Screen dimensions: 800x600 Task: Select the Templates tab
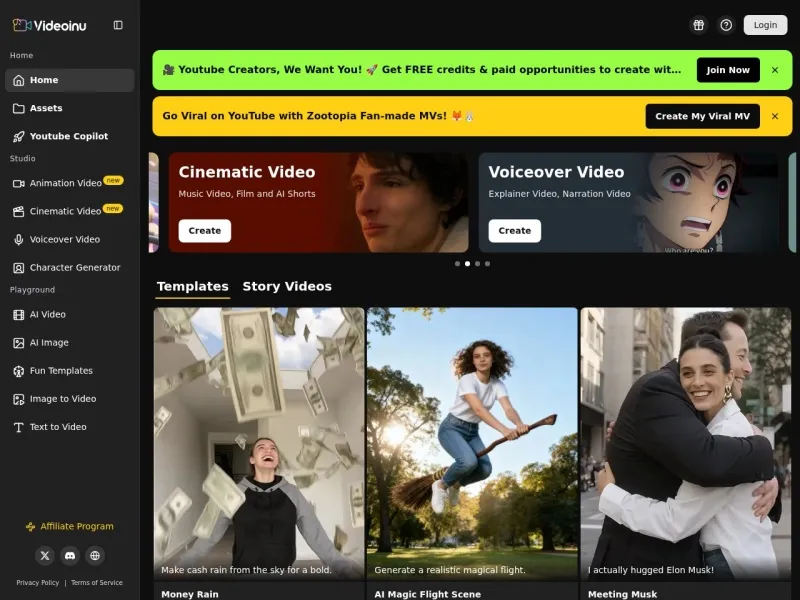click(192, 286)
